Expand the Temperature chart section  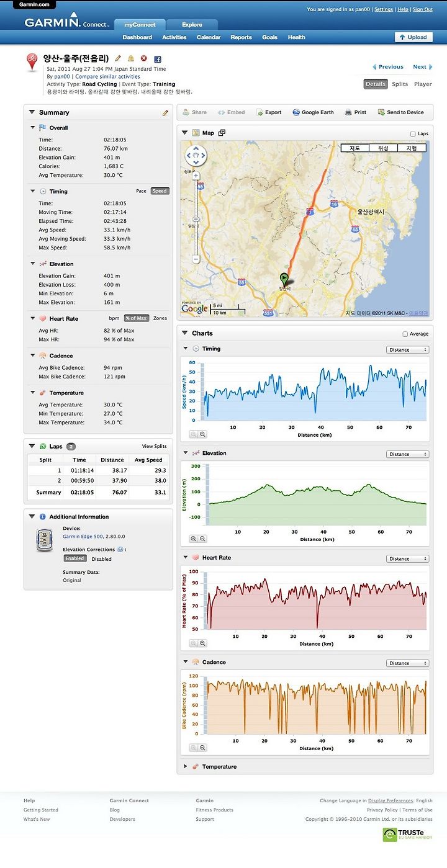pyautogui.click(x=185, y=767)
